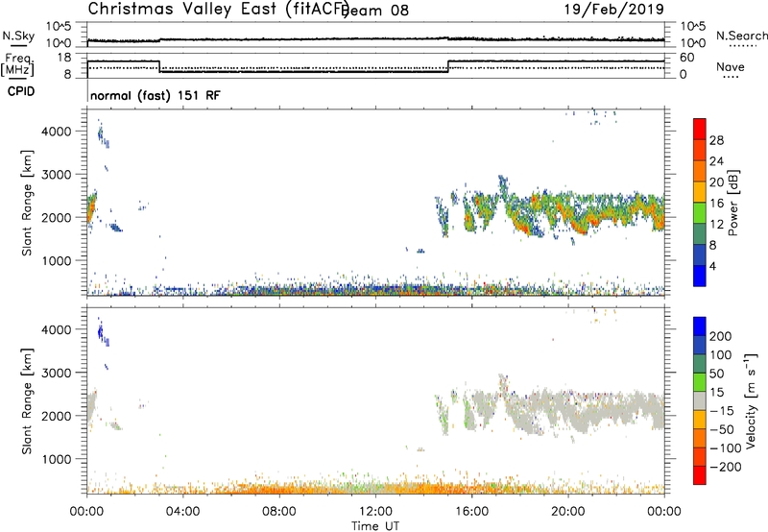Click the "200" Velocity colorbar value
The height and width of the screenshot is (532, 768).
(721, 336)
